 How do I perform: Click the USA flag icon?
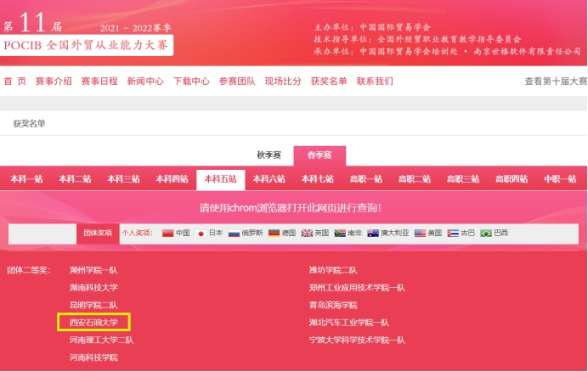tap(420, 233)
